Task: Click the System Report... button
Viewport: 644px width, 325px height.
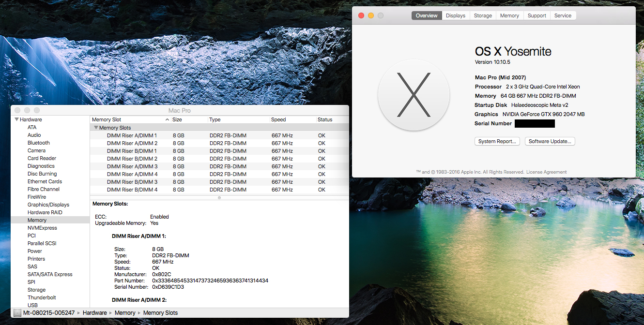Action: click(497, 141)
